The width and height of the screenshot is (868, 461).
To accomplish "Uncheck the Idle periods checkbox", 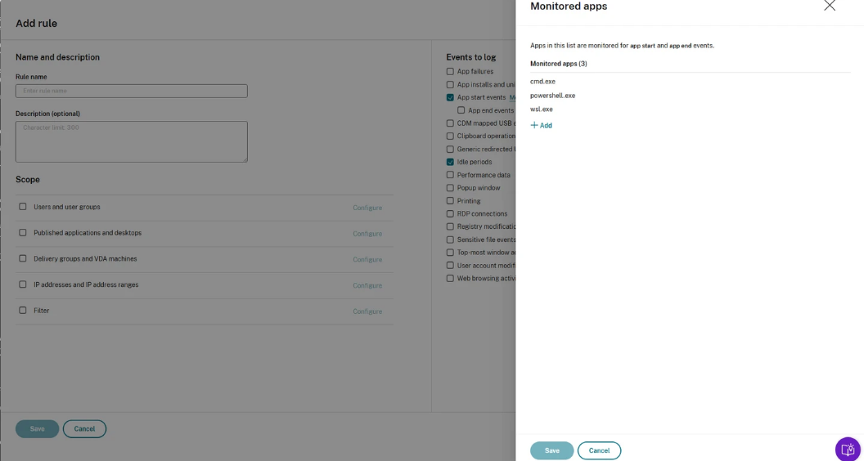I will (x=450, y=162).
